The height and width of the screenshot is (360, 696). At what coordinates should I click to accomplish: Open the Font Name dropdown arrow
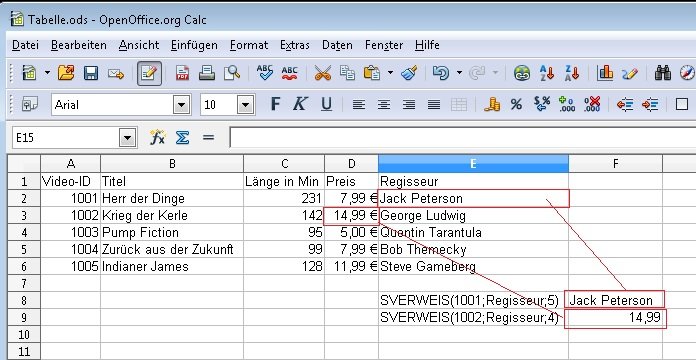181,105
